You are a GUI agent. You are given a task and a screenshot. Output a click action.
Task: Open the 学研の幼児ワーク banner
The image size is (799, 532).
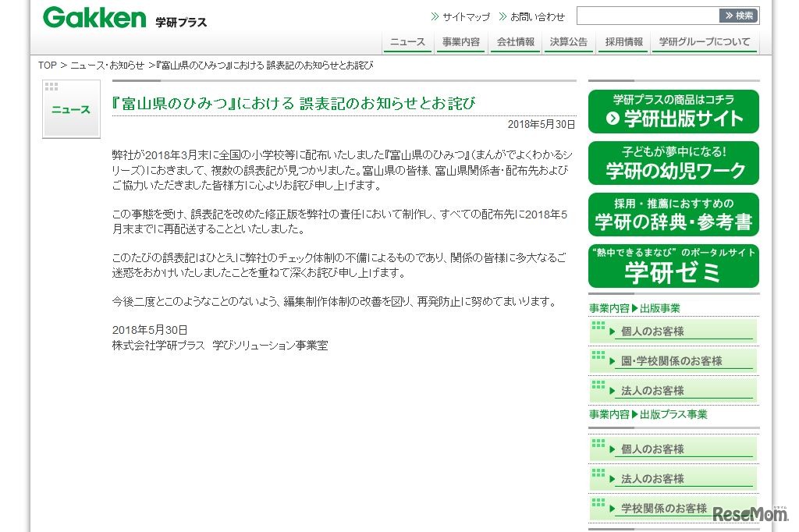pos(673,163)
